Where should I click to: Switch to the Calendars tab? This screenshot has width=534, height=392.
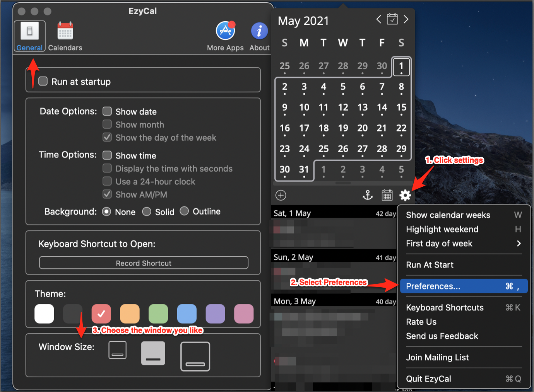(x=65, y=36)
